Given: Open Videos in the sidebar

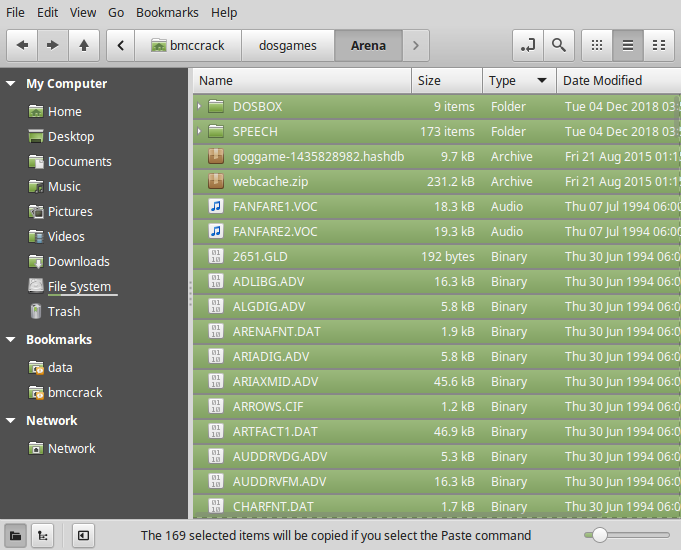Looking at the screenshot, I should pyautogui.click(x=56, y=236).
